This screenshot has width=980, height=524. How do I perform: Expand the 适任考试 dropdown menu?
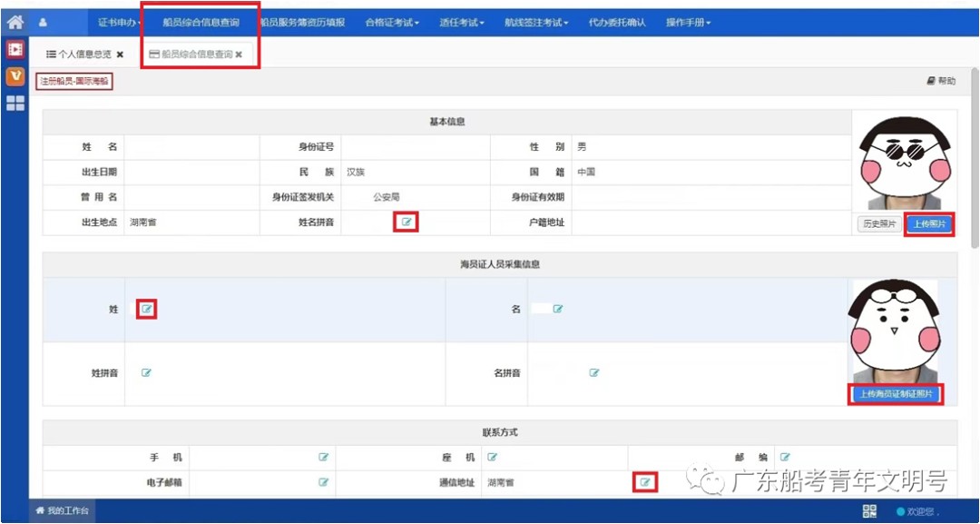(462, 23)
